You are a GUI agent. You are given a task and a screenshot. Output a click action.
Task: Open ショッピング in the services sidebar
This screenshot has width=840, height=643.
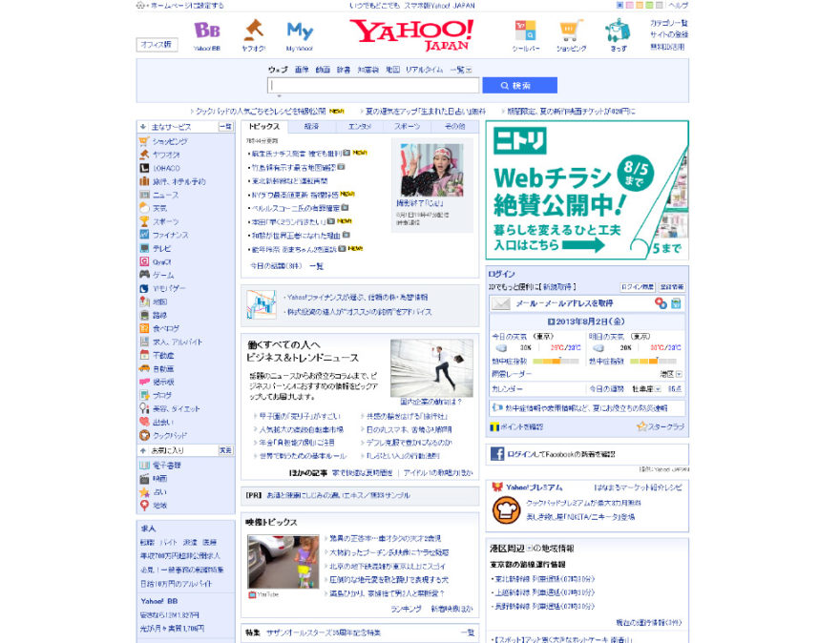[170, 141]
